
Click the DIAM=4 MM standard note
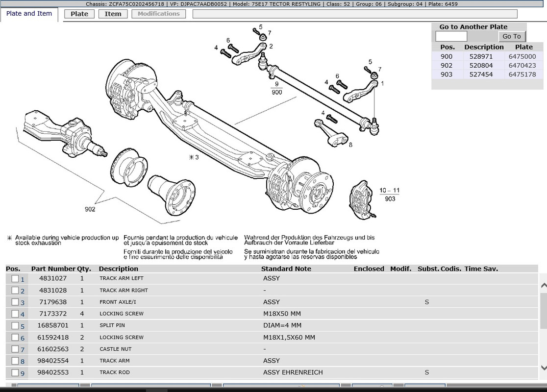[x=282, y=325]
